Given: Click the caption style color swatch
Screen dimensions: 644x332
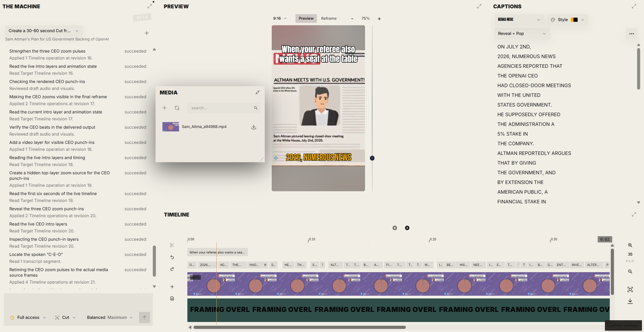Looking at the screenshot, I should pos(574,20).
